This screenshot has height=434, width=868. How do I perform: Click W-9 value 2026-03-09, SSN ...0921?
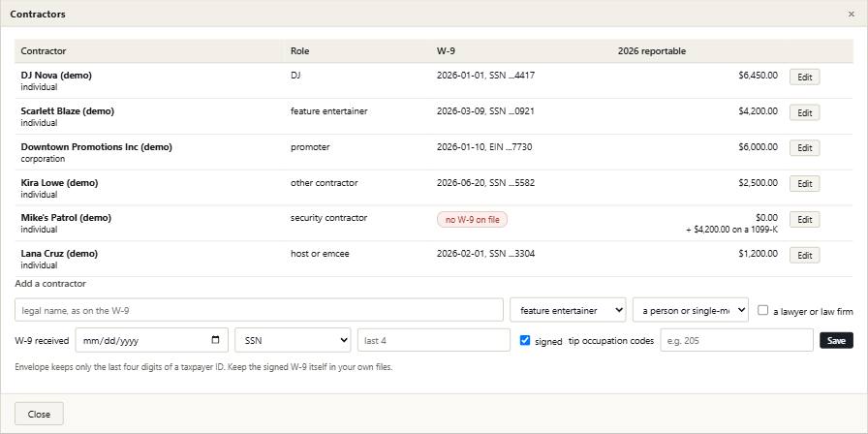click(485, 110)
